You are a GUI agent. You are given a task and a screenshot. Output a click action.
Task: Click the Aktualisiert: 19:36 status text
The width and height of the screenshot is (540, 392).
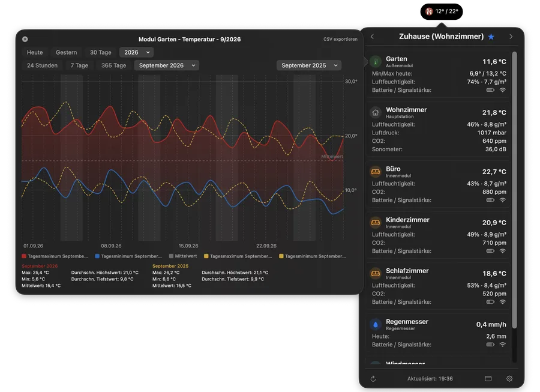click(430, 379)
